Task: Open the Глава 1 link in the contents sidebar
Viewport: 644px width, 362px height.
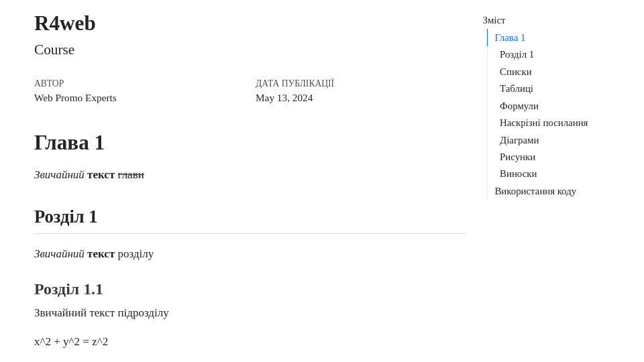Action: pyautogui.click(x=510, y=38)
